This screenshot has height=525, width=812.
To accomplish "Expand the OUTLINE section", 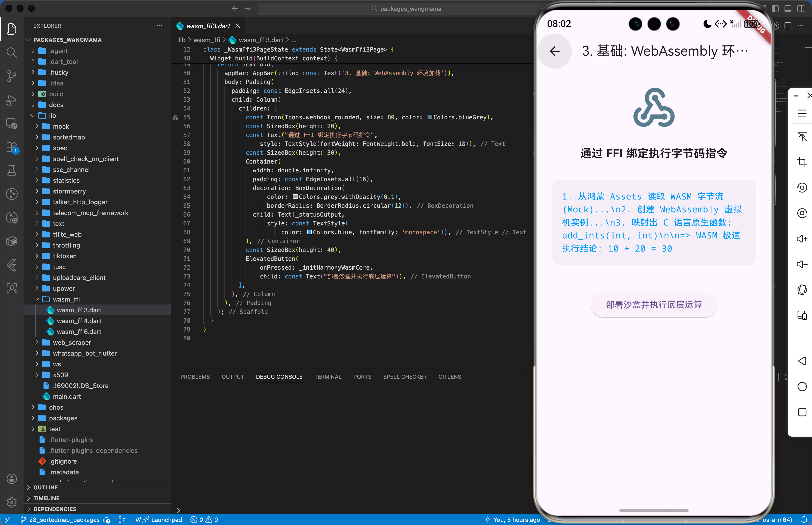I will pos(45,487).
